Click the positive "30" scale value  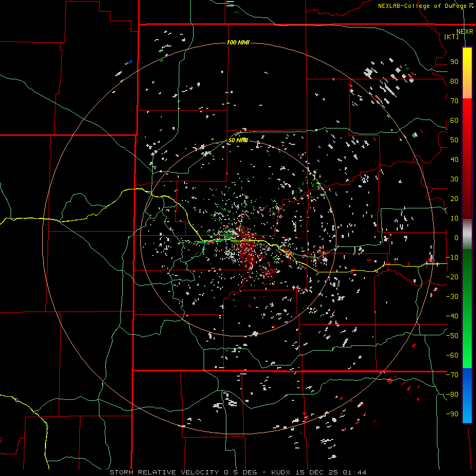click(x=454, y=179)
